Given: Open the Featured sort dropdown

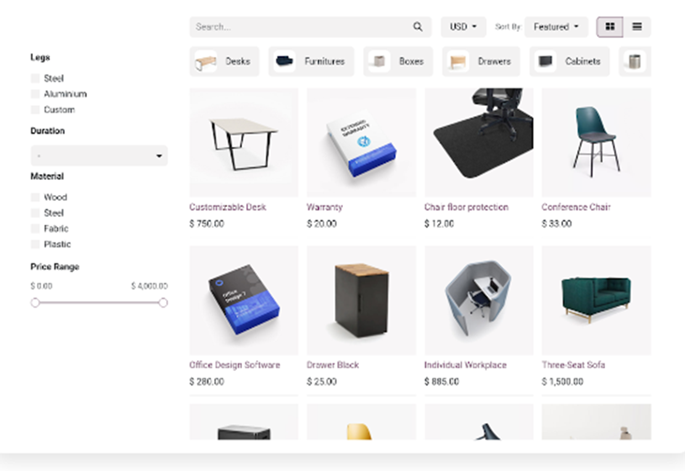Looking at the screenshot, I should 556,27.
